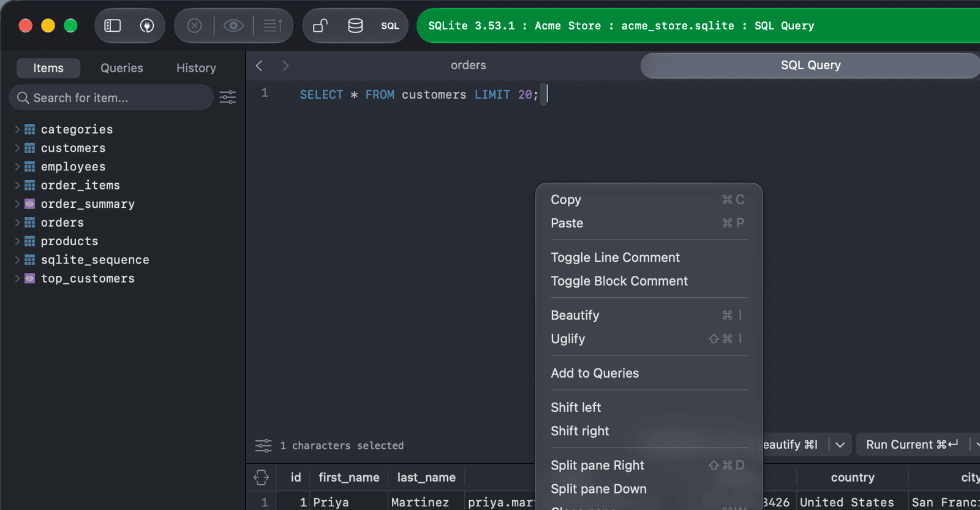980x510 pixels.
Task: Select Split pane Down
Action: (648, 489)
